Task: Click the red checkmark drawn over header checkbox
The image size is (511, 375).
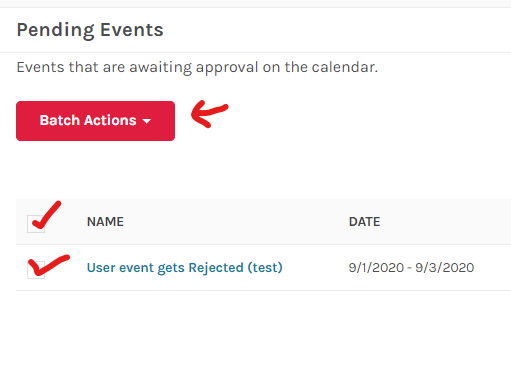Action: pos(47,215)
